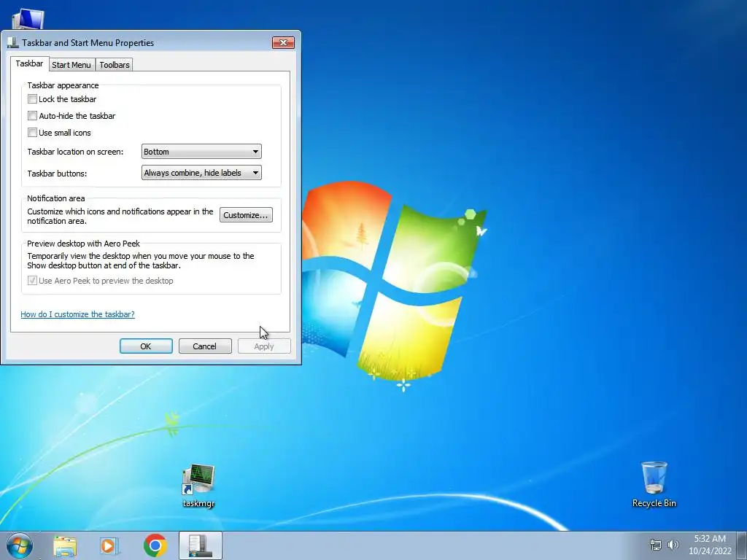
Task: Confirm with the OK button
Action: (146, 346)
